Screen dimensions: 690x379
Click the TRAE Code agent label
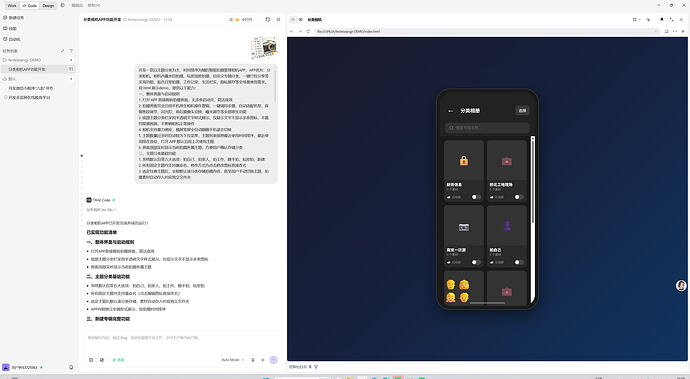(101, 200)
